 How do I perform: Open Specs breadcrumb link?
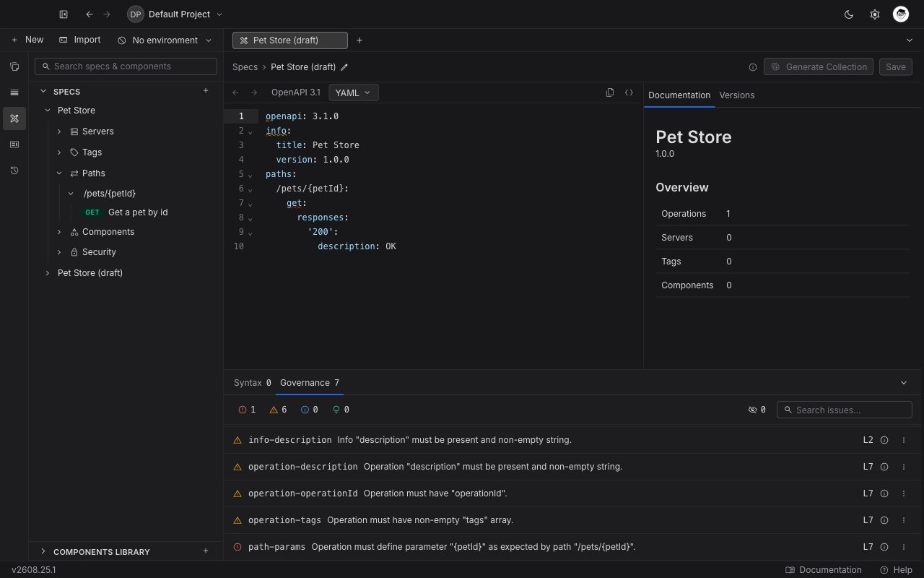point(245,67)
